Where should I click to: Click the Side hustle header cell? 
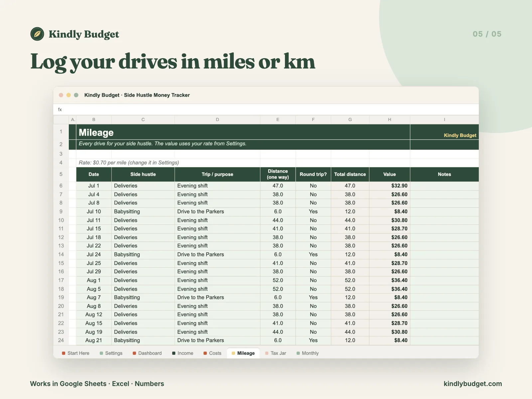tap(143, 174)
